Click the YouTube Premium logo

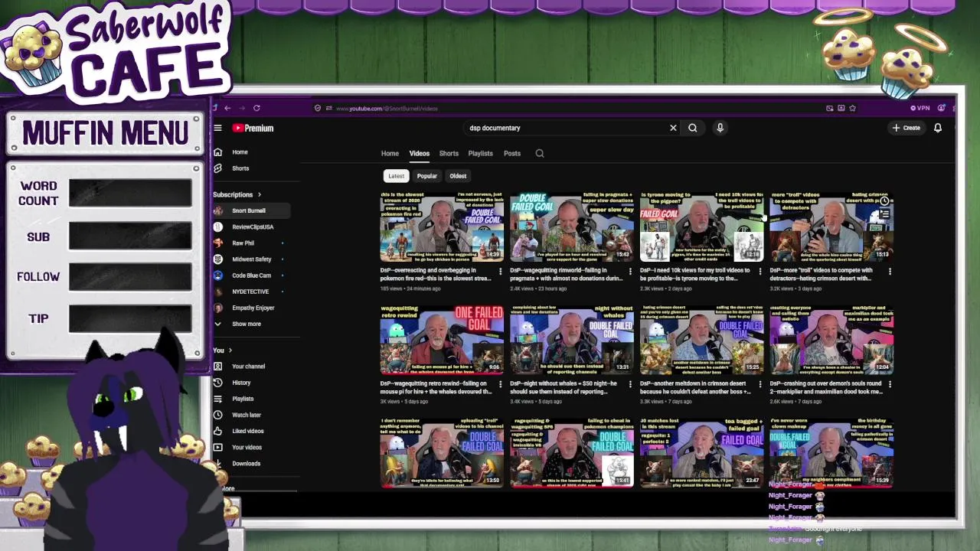(253, 128)
